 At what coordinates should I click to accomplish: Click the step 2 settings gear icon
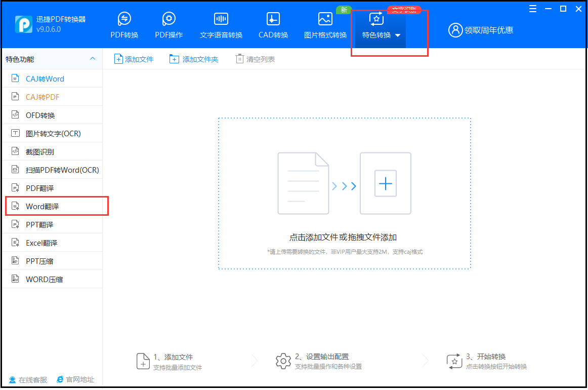point(283,361)
